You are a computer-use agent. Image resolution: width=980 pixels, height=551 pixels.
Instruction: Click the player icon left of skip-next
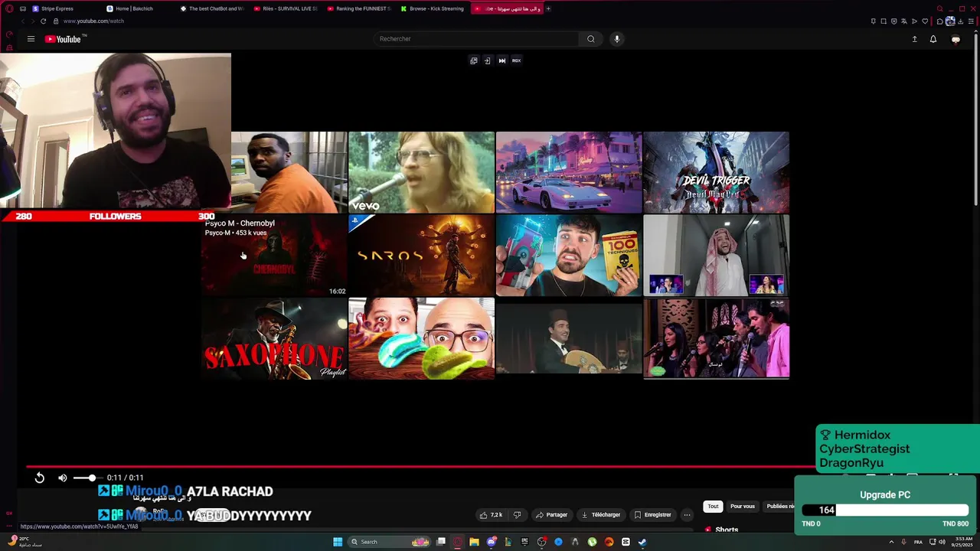(x=487, y=60)
